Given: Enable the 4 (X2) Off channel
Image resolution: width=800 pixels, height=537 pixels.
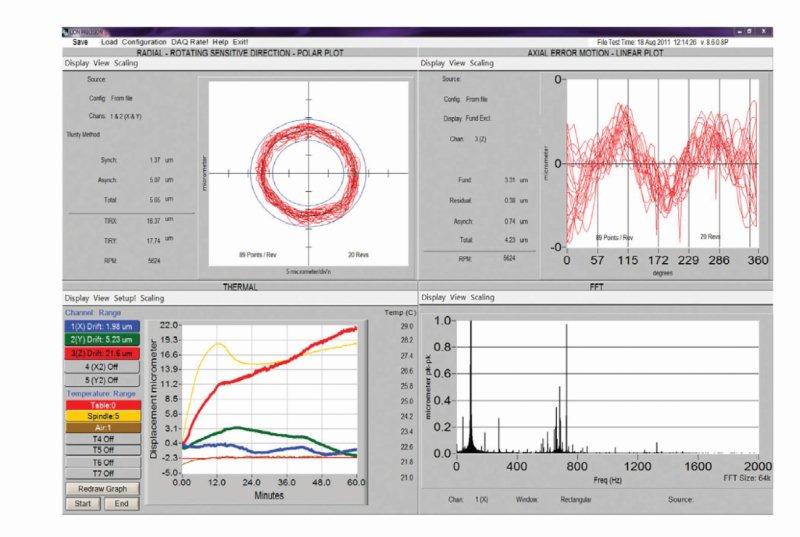Looking at the screenshot, I should [x=101, y=369].
